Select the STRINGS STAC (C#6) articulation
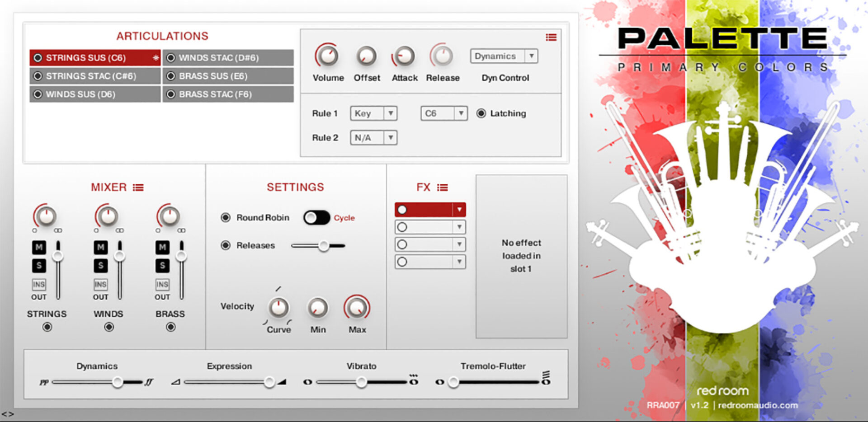This screenshot has height=422, width=868. (x=94, y=76)
